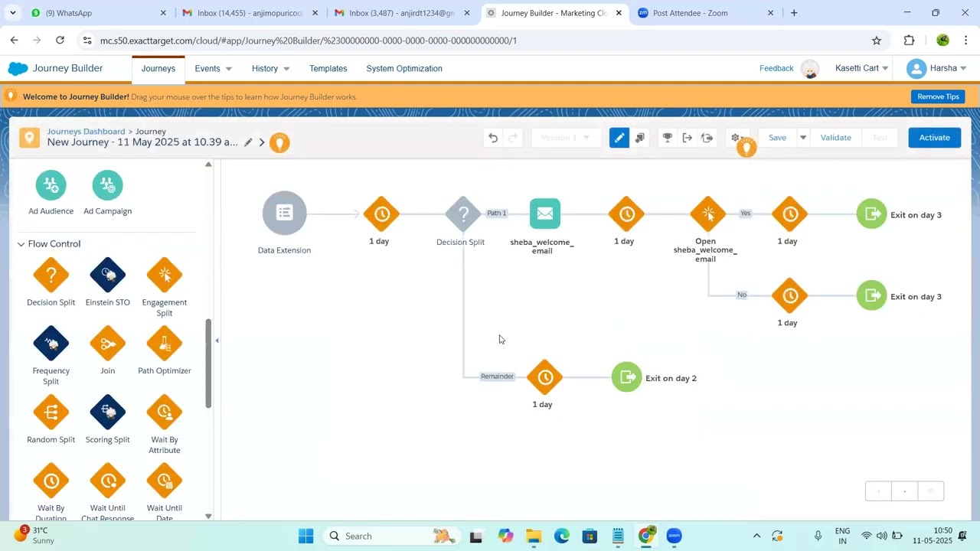This screenshot has height=551, width=980.
Task: Switch to the WhatsApp browser tab
Action: [98, 13]
